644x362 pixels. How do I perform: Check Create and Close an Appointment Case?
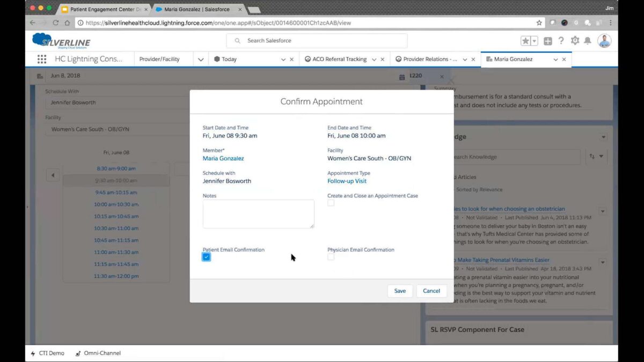pyautogui.click(x=331, y=203)
